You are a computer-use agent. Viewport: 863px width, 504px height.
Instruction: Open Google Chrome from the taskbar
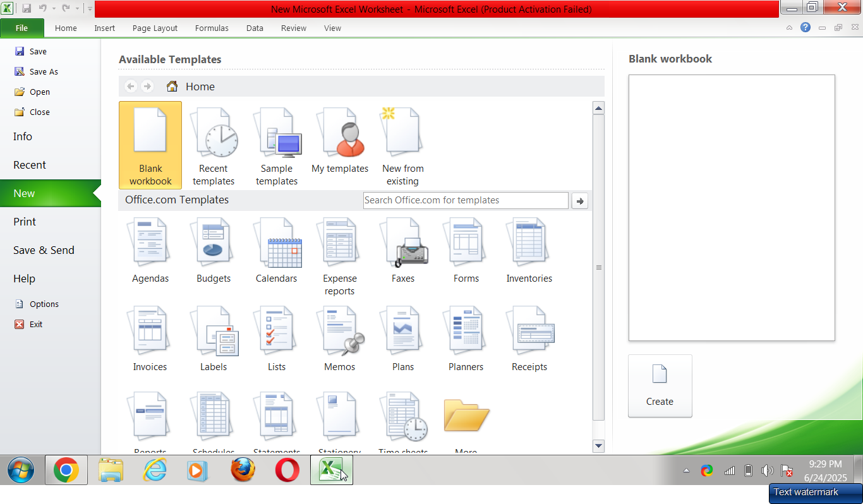[66, 471]
